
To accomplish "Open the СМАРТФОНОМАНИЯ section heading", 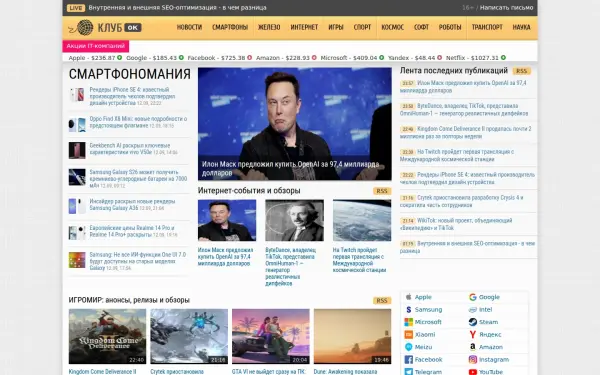I will 130,74.
